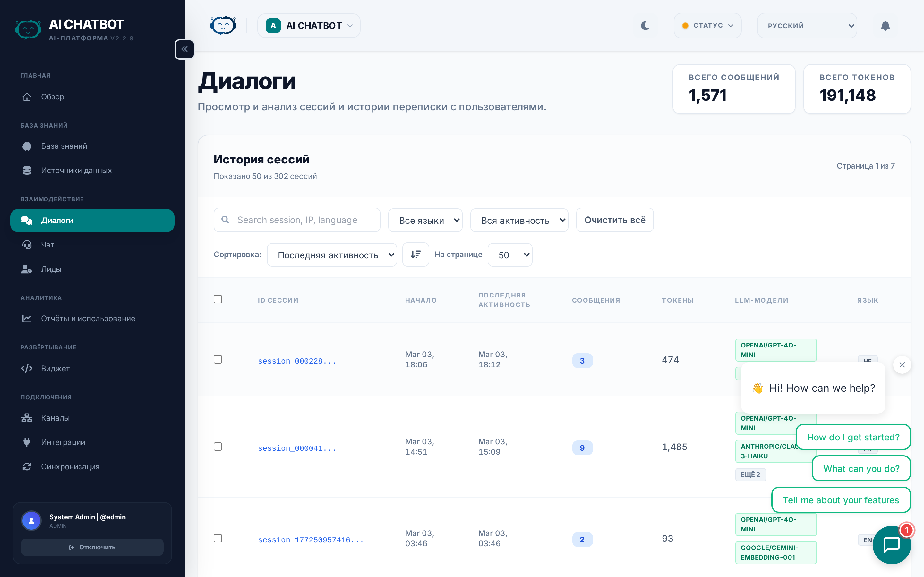The image size is (924, 577).
Task: Toggle dark mode with the moon icon
Action: tap(645, 26)
